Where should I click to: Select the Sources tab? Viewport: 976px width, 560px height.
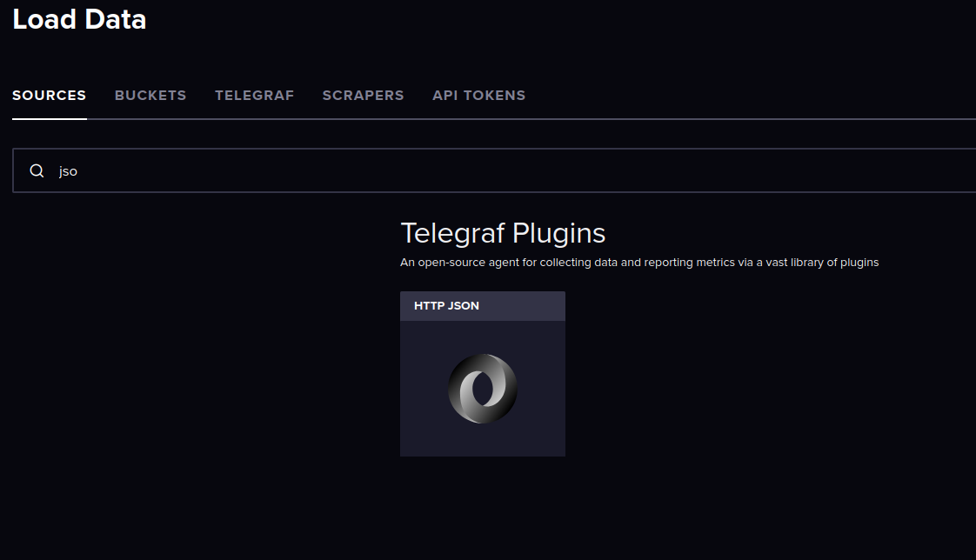pos(50,95)
